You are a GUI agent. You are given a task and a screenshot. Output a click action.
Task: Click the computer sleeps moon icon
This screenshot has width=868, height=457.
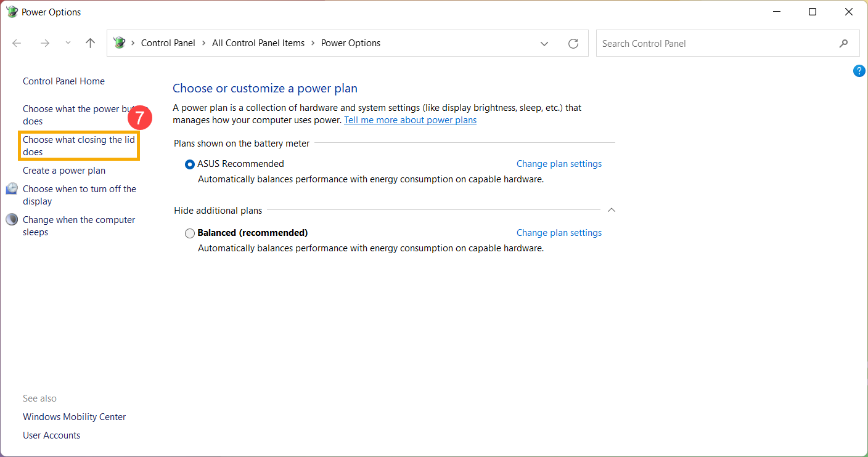[x=12, y=219]
